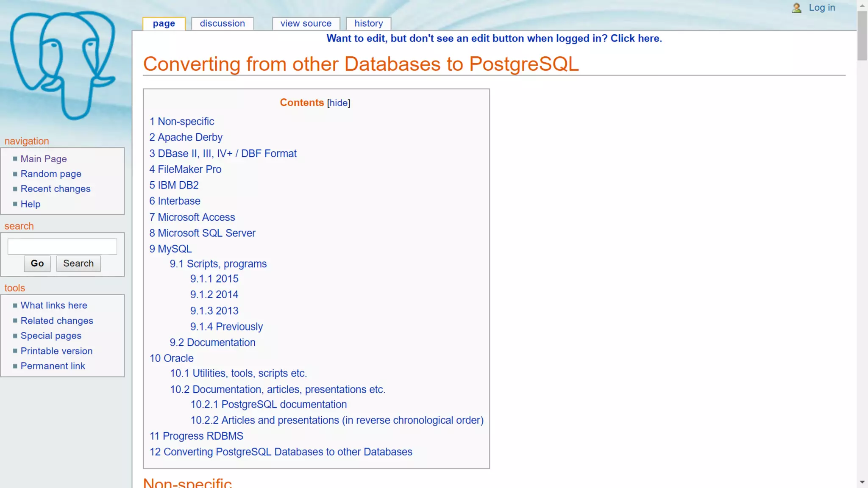This screenshot has width=868, height=488.
Task: Open the view source tab
Action: coord(306,24)
